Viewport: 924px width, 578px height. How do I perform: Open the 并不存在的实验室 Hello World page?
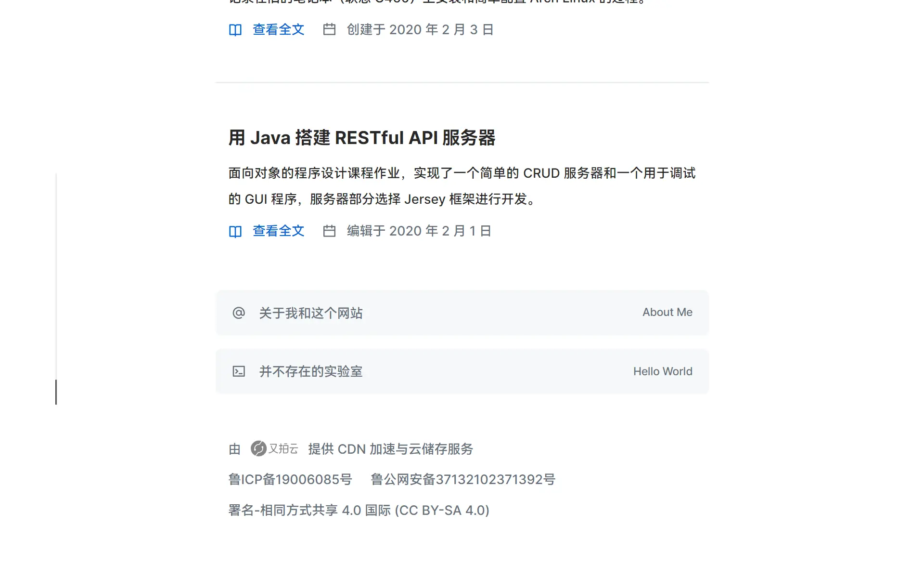point(311,371)
